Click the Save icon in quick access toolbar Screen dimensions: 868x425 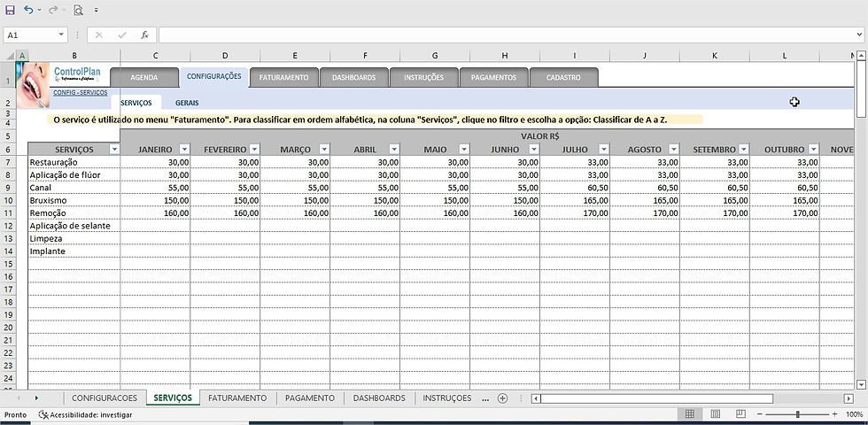10,10
